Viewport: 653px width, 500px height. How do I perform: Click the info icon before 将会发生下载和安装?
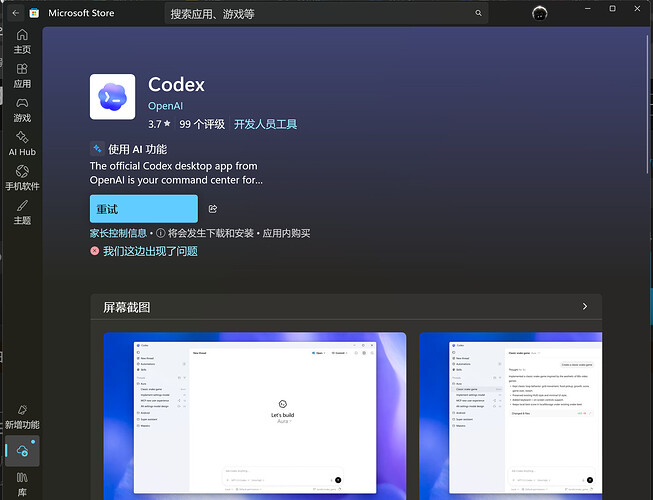click(x=160, y=233)
